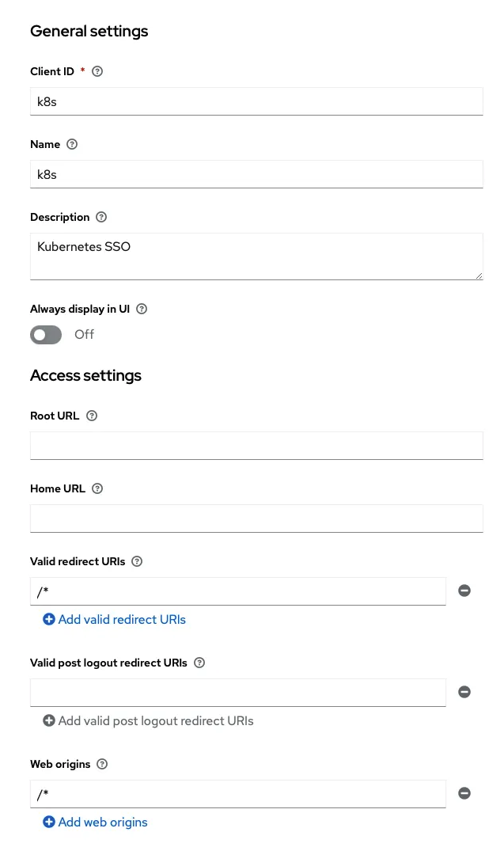
Task: Open the Root URL help icon
Action: point(92,415)
